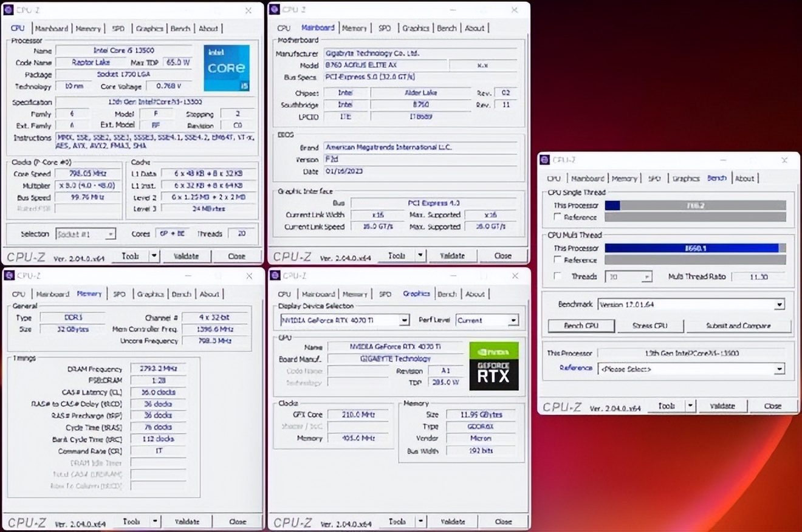Click the single thread This Processor score bar
This screenshot has width=802, height=532.
tap(695, 206)
